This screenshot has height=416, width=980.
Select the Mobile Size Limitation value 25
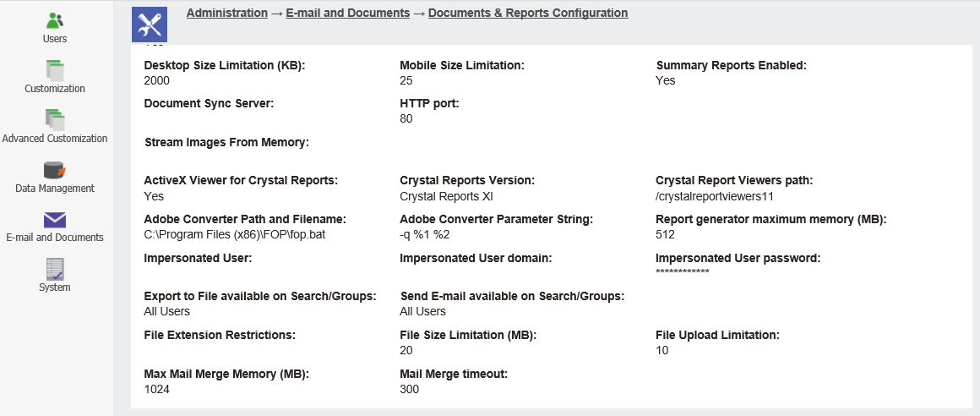[406, 80]
